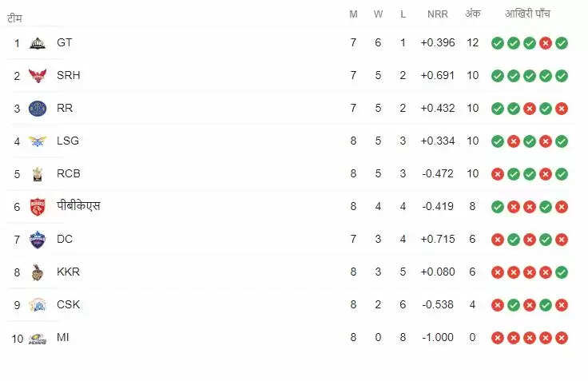
Task: Click the टीम column header
Action: tap(14, 15)
